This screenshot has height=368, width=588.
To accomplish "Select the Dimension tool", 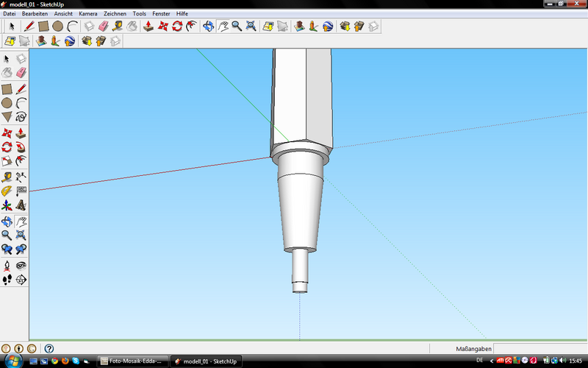I will (x=21, y=176).
